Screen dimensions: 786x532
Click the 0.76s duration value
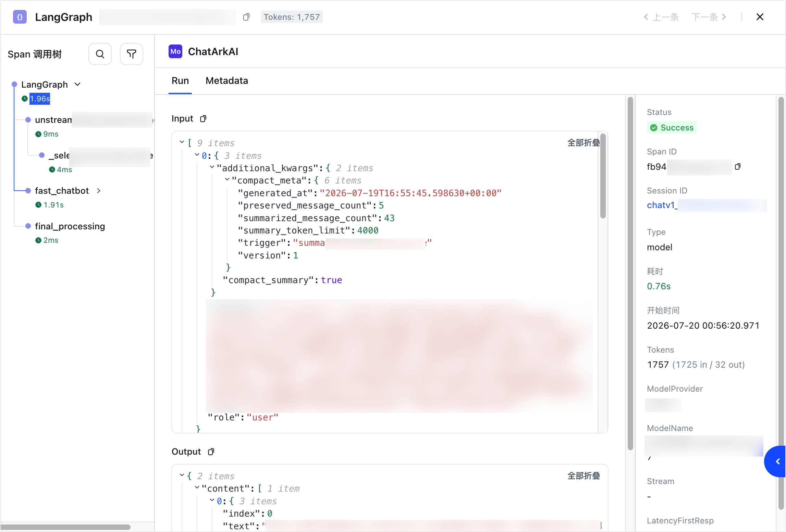coord(659,286)
